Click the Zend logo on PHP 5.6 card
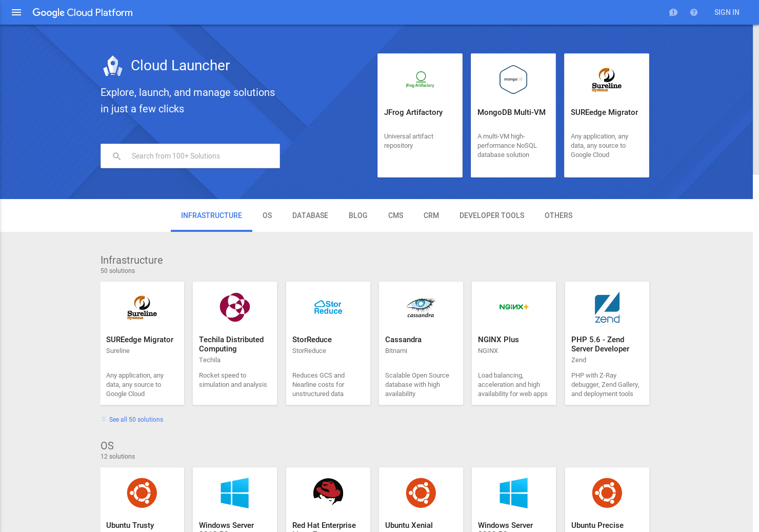759x532 pixels. point(607,307)
